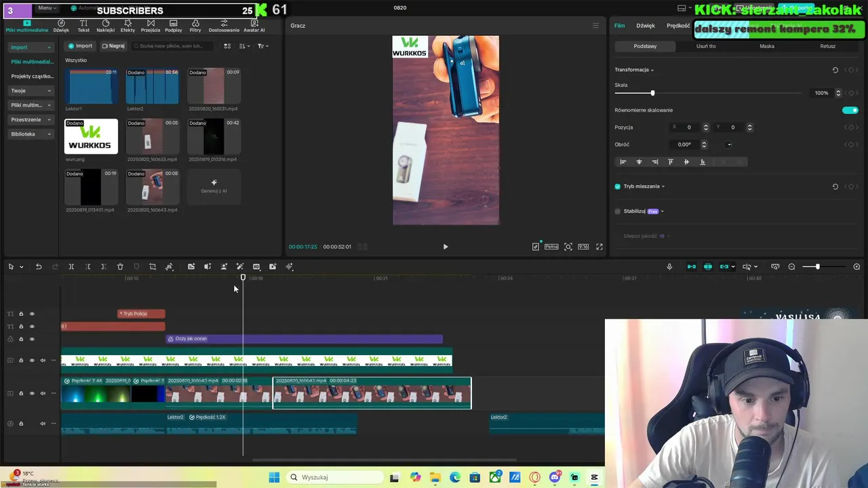Split the clip at playhead
This screenshot has width=868, height=488.
point(71,266)
